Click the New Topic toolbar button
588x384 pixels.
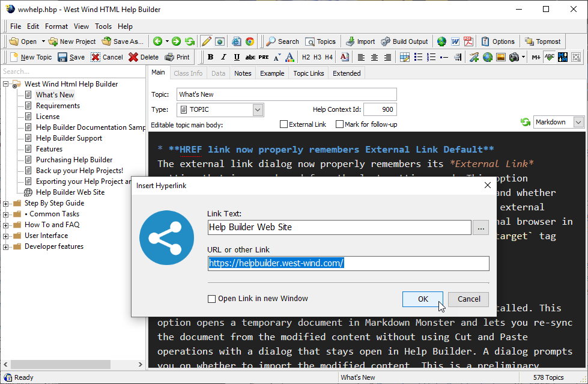[x=31, y=57]
